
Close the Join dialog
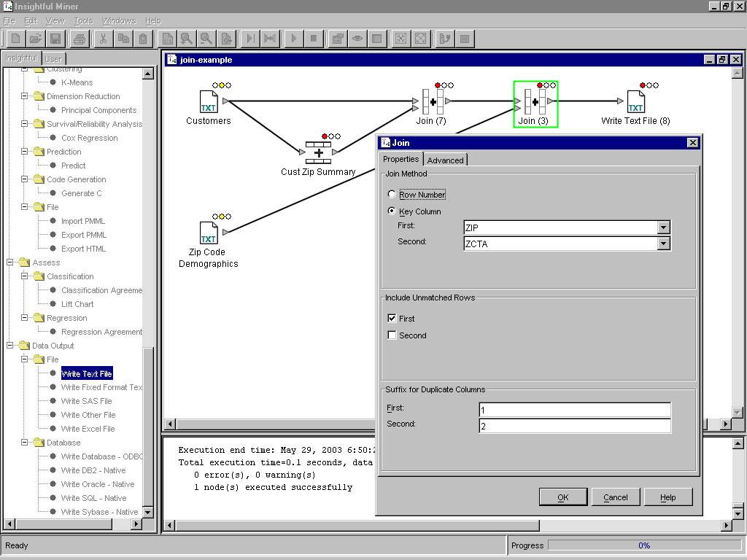click(x=693, y=142)
